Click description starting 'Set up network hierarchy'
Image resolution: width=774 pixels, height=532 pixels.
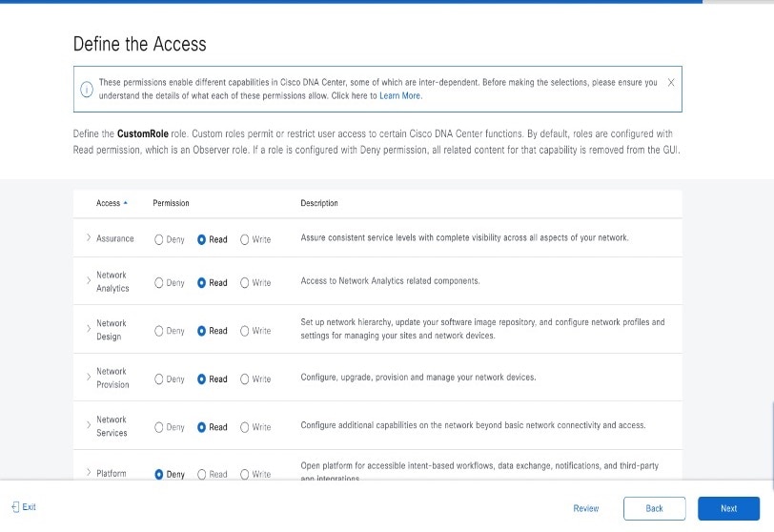[482, 329]
